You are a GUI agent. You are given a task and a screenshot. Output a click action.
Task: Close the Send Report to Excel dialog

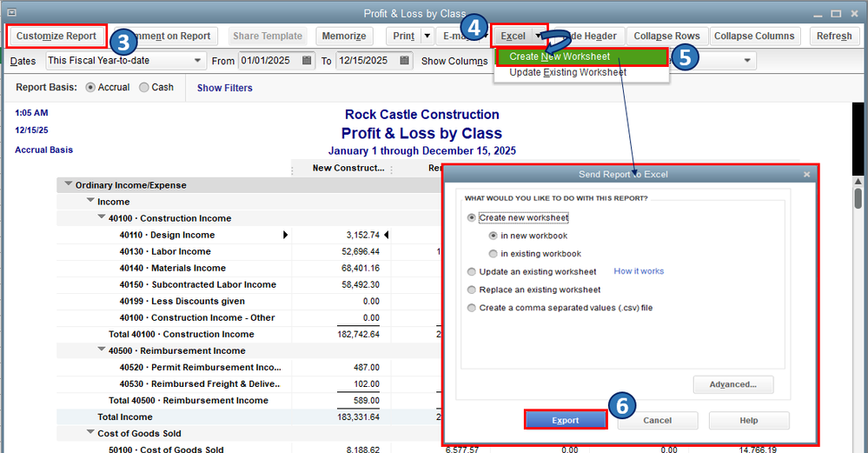coord(806,175)
